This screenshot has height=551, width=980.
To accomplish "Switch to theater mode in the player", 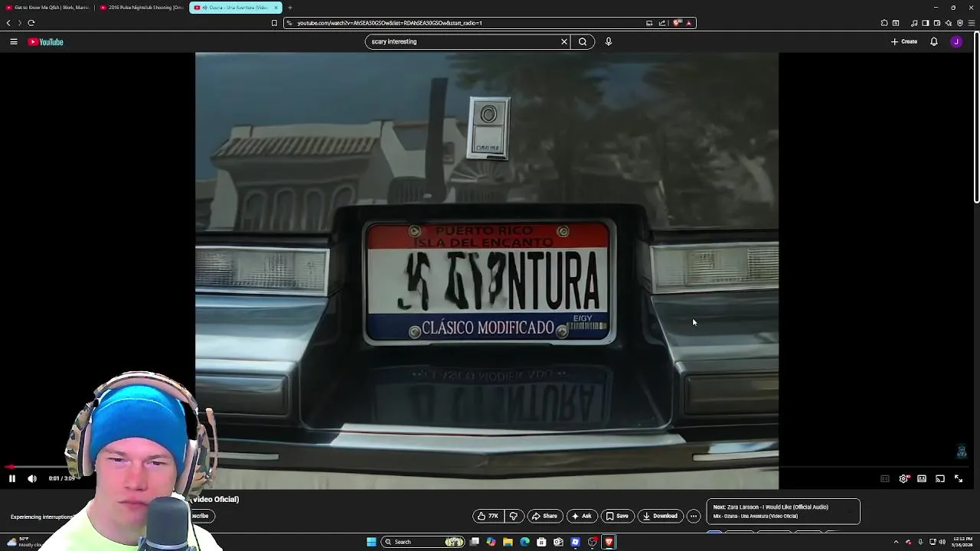I will (x=922, y=478).
